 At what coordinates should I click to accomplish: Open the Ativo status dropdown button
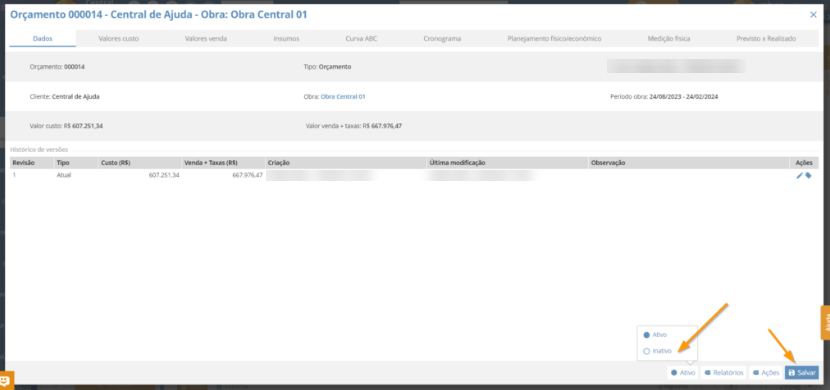point(683,373)
